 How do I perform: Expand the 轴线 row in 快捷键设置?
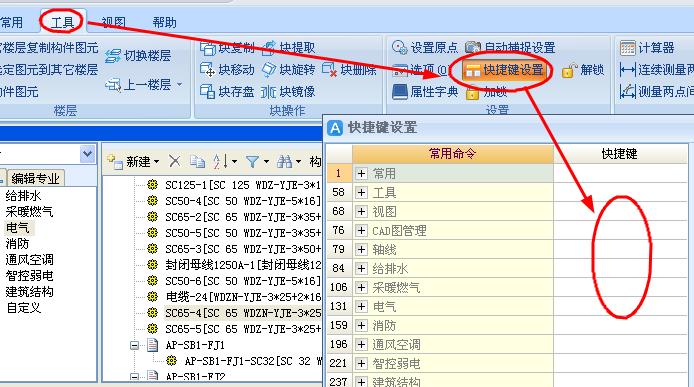[361, 250]
